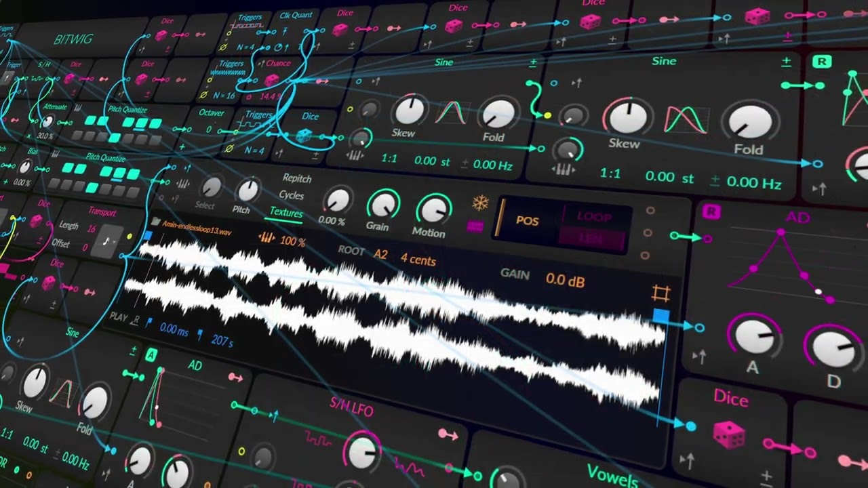Click the 1:1 ratio on the rightmost Sine
868x488 pixels.
pos(610,174)
